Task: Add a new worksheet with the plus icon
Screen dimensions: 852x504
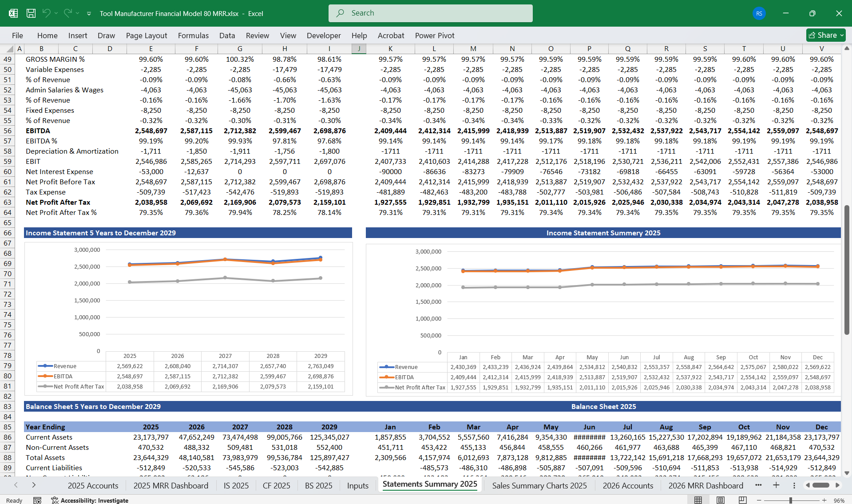Action: click(776, 485)
